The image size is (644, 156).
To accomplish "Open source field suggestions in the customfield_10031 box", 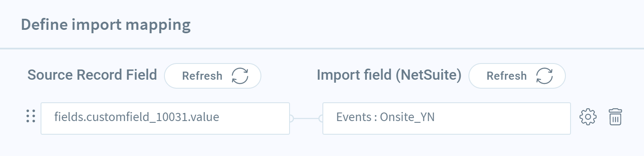I will tap(165, 118).
